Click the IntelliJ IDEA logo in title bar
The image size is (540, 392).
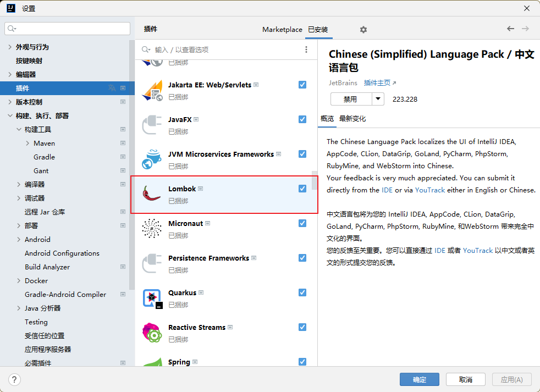11,8
